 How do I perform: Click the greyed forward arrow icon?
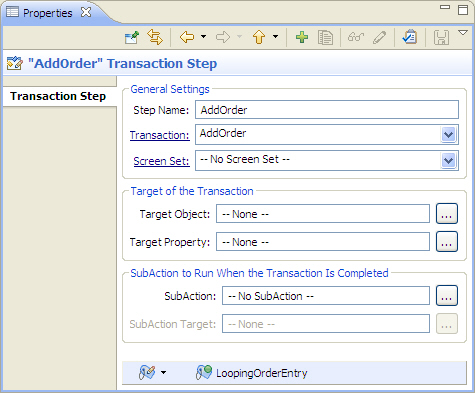223,37
